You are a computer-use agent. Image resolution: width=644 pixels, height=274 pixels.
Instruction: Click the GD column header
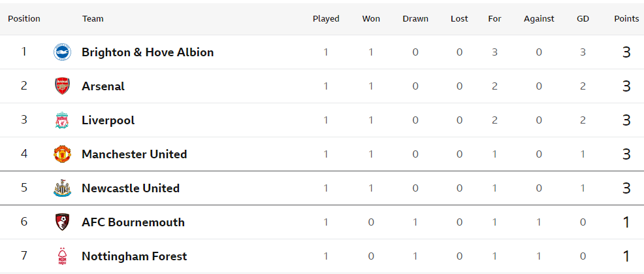point(583,18)
